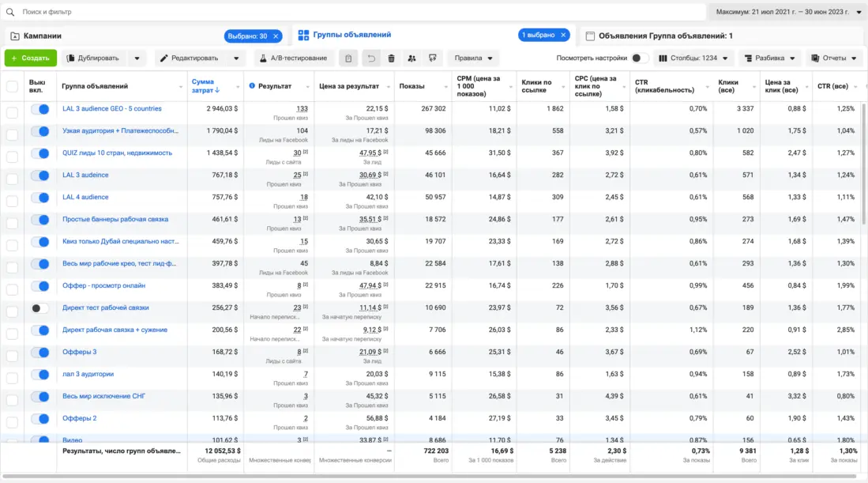Viewport: 868px width, 483px height.
Task: Click the Дублировать button
Action: pyautogui.click(x=93, y=58)
